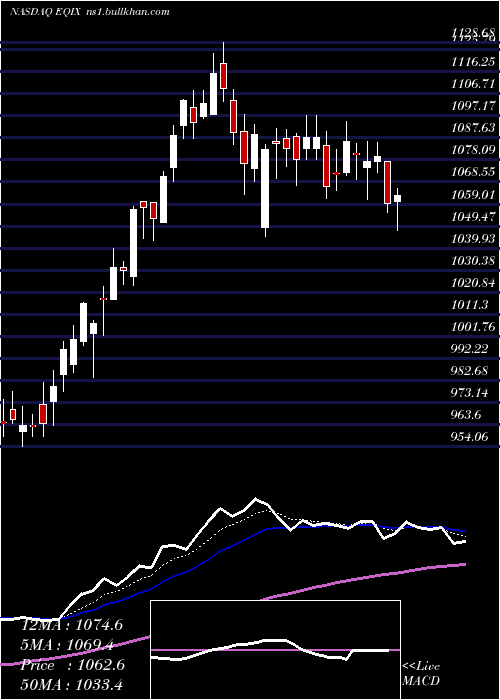Click the 973.14 price axis label

coord(471,393)
